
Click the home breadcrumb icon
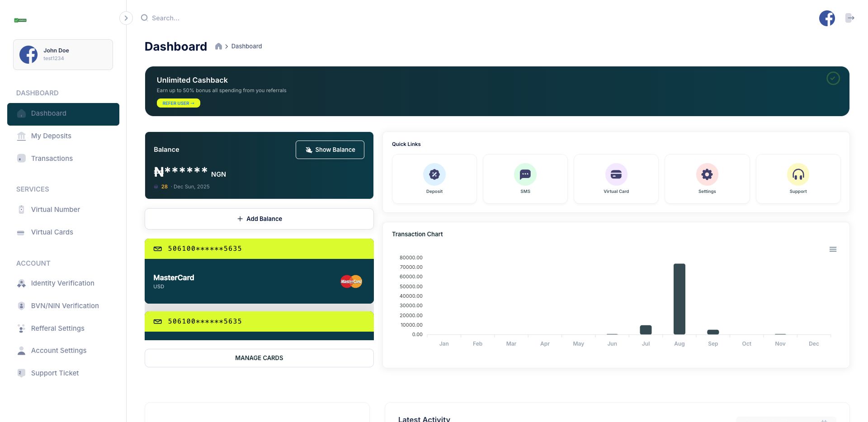tap(218, 46)
